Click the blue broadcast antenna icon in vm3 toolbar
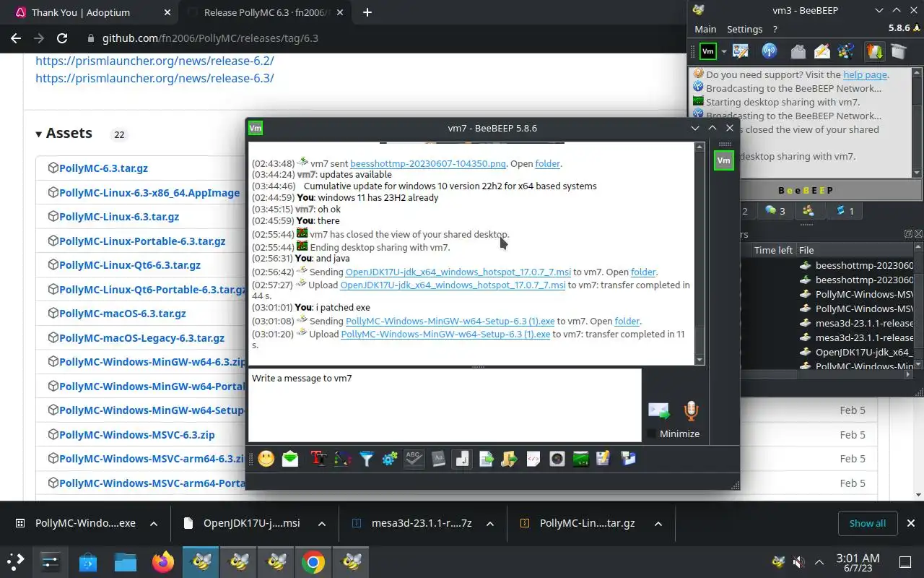The image size is (924, 578). point(770,51)
